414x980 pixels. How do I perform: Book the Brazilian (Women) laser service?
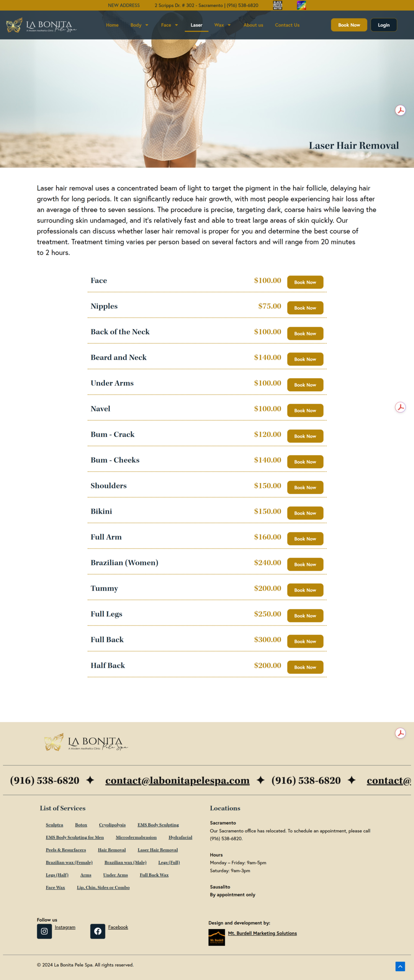305,564
